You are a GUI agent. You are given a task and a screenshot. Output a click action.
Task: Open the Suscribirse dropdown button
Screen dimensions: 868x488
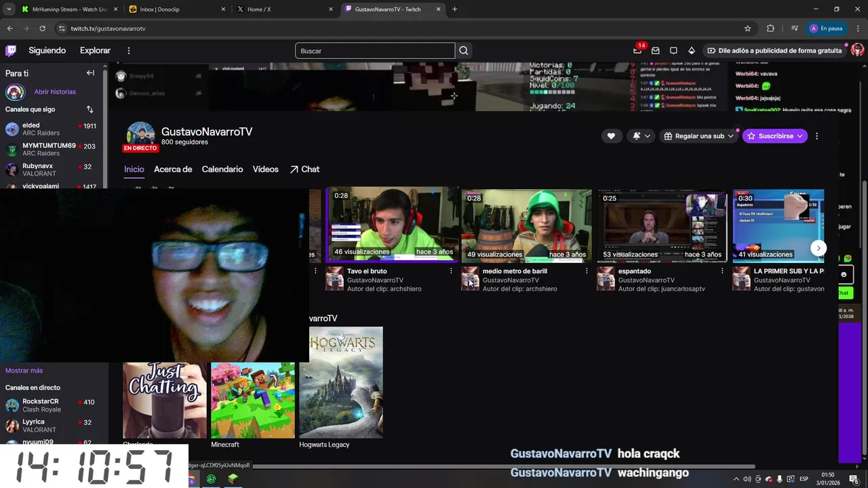pyautogui.click(x=775, y=136)
